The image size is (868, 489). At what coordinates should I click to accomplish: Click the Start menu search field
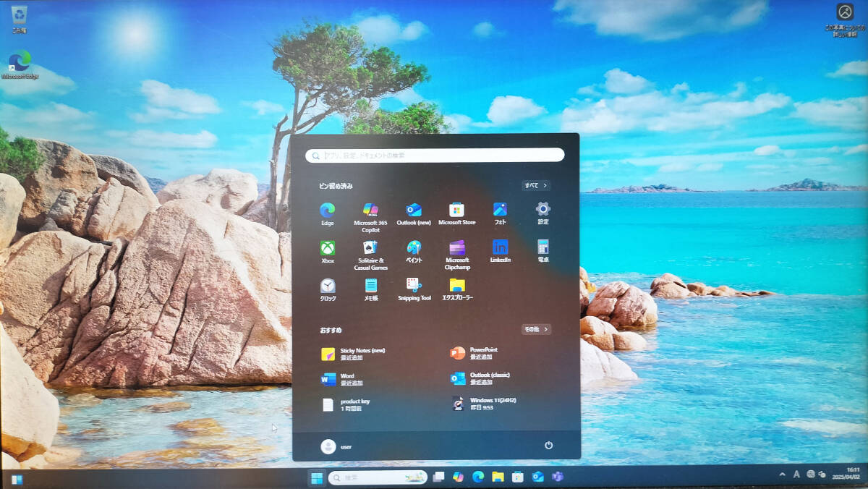tap(435, 156)
